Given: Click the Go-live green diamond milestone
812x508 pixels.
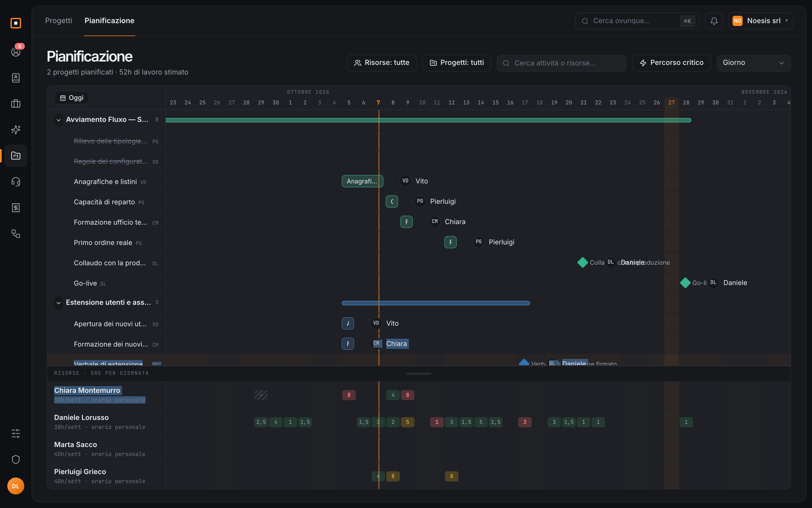Looking at the screenshot, I should (x=685, y=283).
